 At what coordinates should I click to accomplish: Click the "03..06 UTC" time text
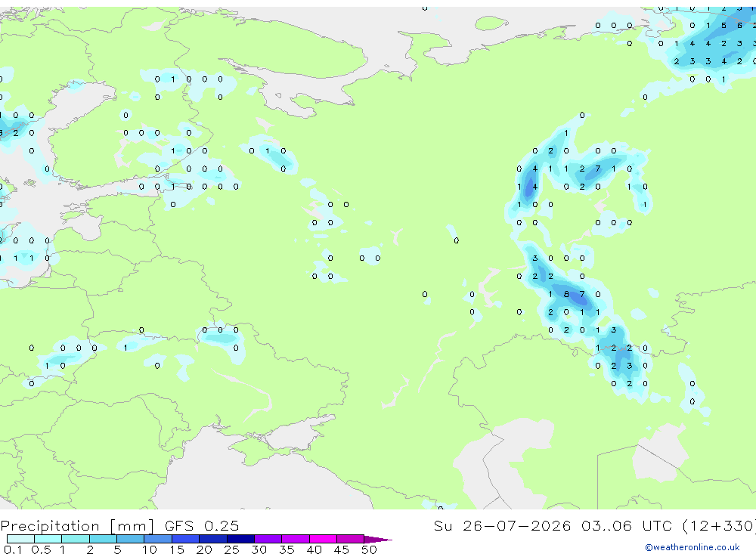(x=627, y=526)
